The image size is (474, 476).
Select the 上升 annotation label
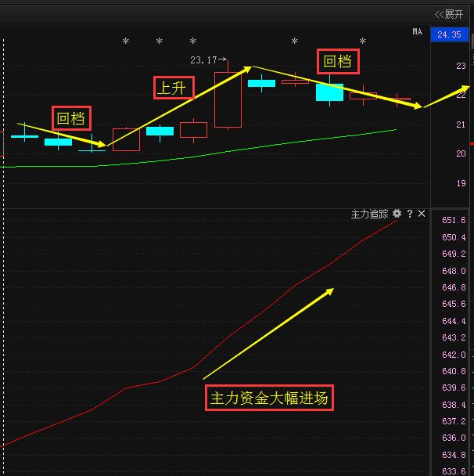click(x=173, y=88)
